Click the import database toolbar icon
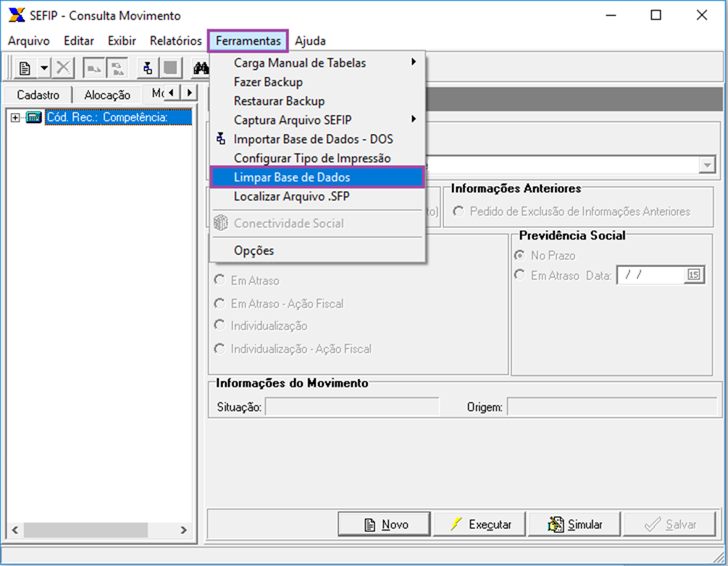The image size is (728, 566). [x=148, y=68]
